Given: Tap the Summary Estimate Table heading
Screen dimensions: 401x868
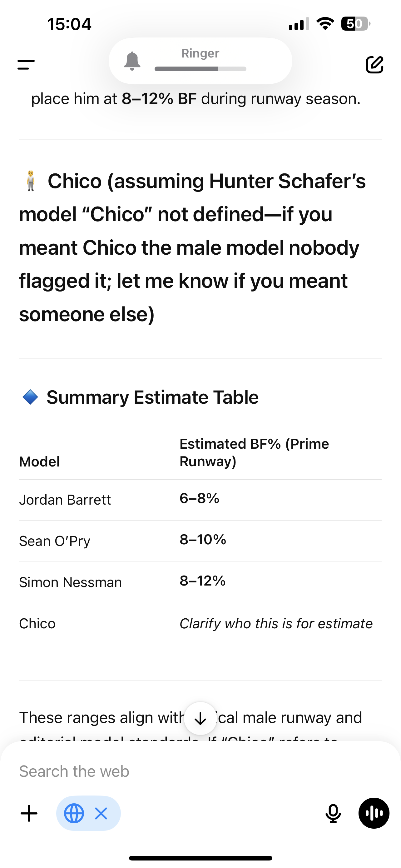Looking at the screenshot, I should point(152,397).
